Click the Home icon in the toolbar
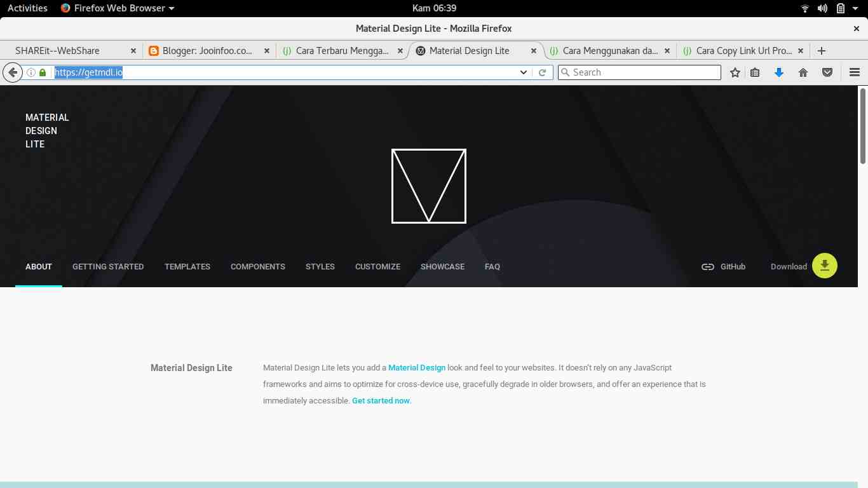 (x=803, y=72)
